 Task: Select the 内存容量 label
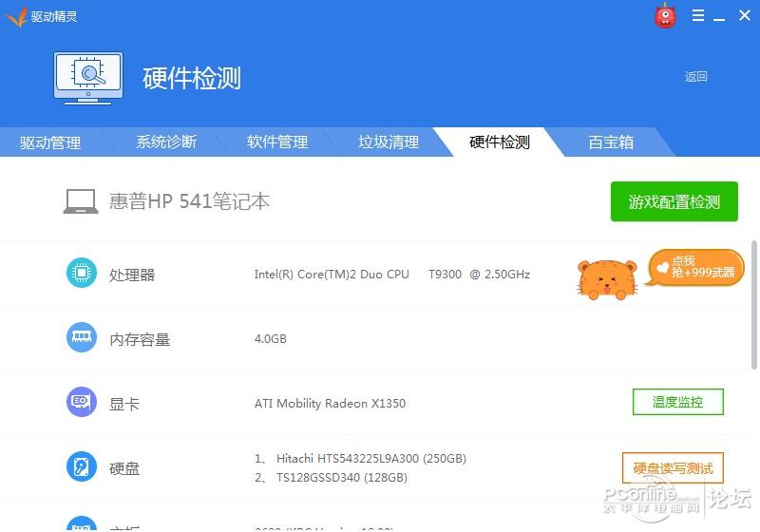tap(140, 339)
